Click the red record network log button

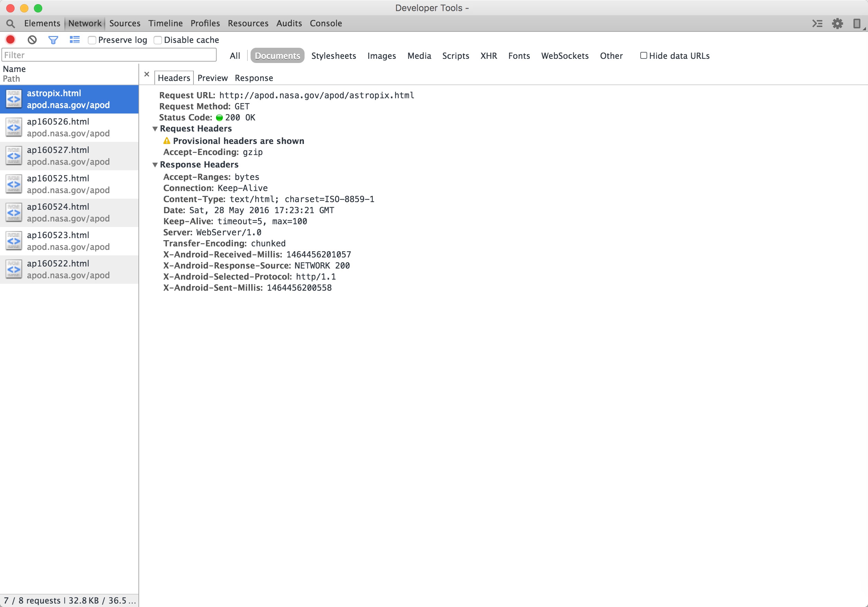point(11,40)
